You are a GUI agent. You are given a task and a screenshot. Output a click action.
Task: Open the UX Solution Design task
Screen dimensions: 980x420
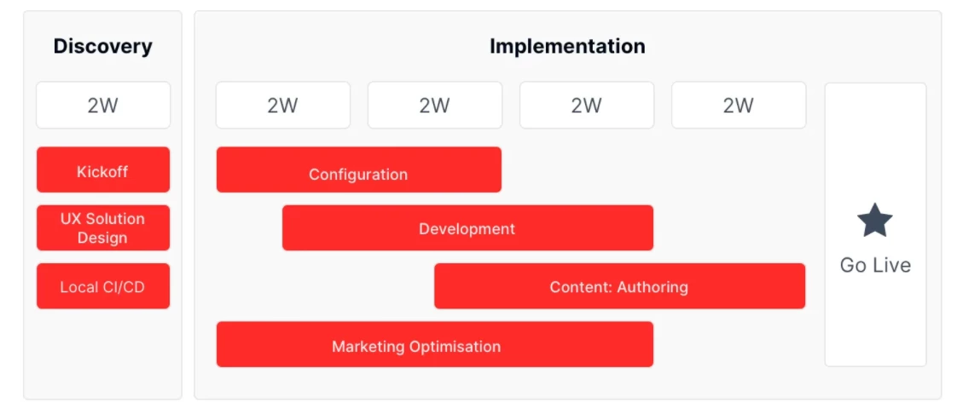(x=103, y=227)
